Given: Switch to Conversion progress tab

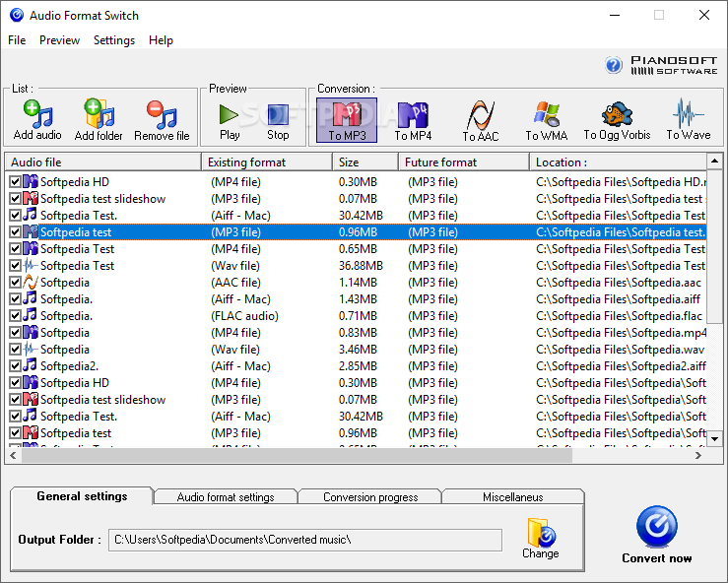Looking at the screenshot, I should 370,497.
